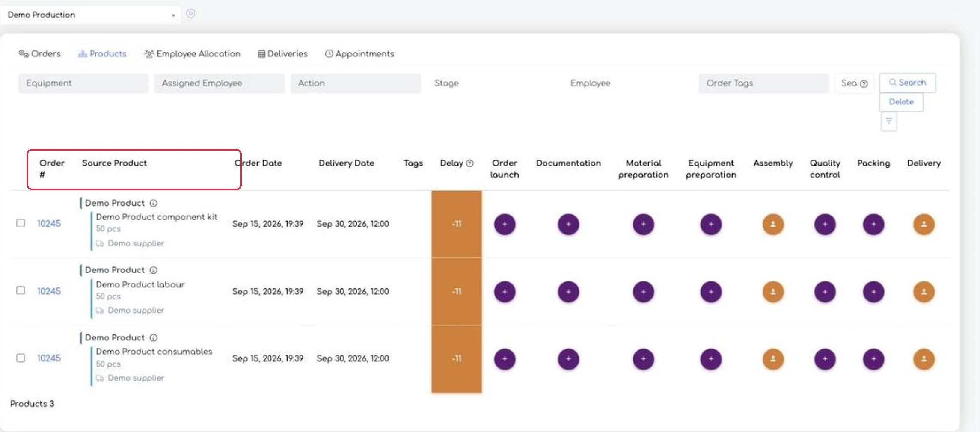Add Equipment preparation for labour row

(x=711, y=292)
